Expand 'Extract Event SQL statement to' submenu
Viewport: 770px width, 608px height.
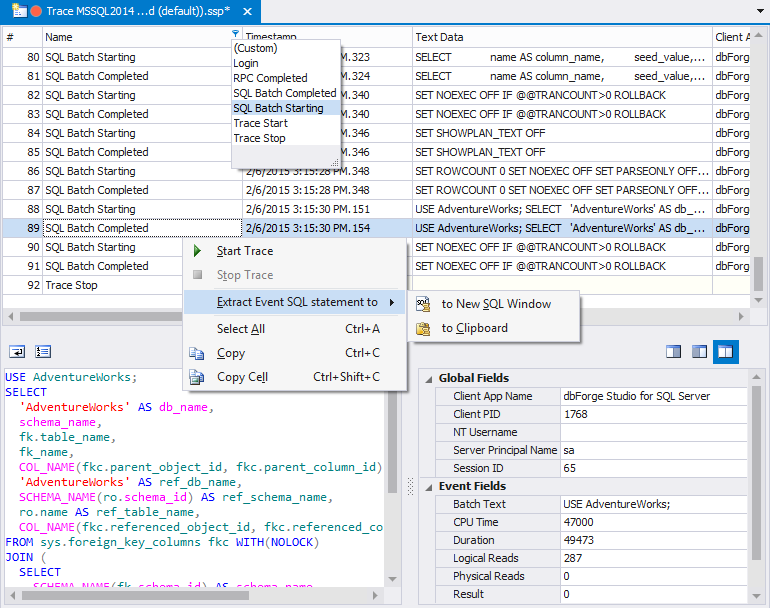(x=297, y=302)
